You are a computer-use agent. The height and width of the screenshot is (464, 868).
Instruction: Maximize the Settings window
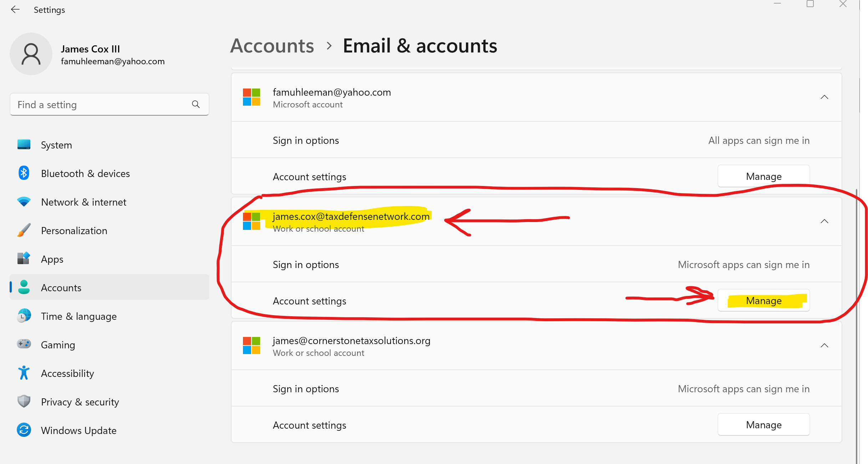pyautogui.click(x=810, y=4)
